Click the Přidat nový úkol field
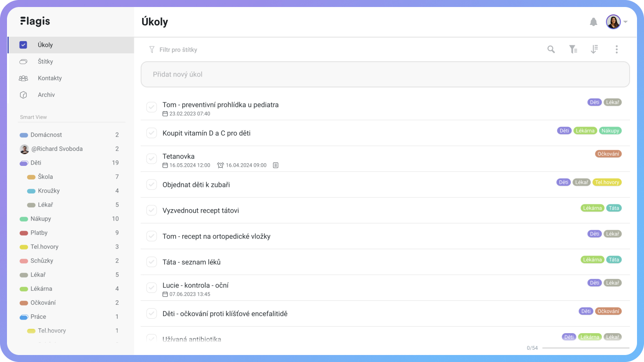This screenshot has height=362, width=644. 385,74
